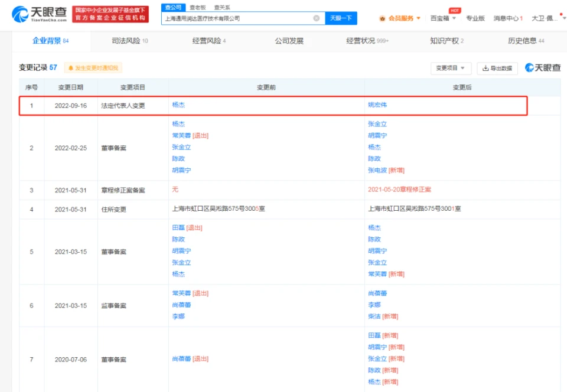
Task: Click the 导出数据 download icon
Action: tap(485, 68)
